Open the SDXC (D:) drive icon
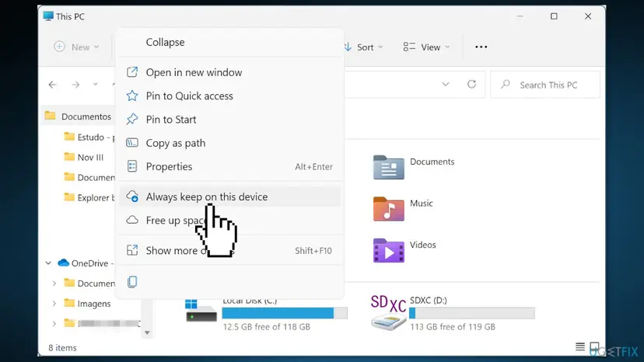Screen dimensions: 644x362 [389, 313]
